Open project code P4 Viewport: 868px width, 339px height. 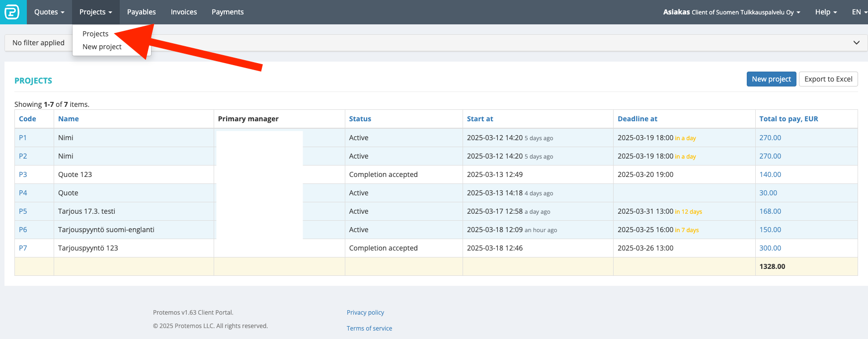[x=23, y=193]
